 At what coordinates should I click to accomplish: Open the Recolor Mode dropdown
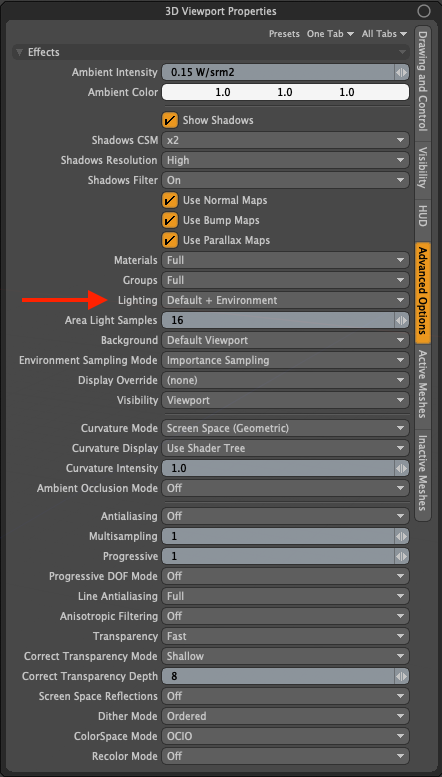pos(285,756)
